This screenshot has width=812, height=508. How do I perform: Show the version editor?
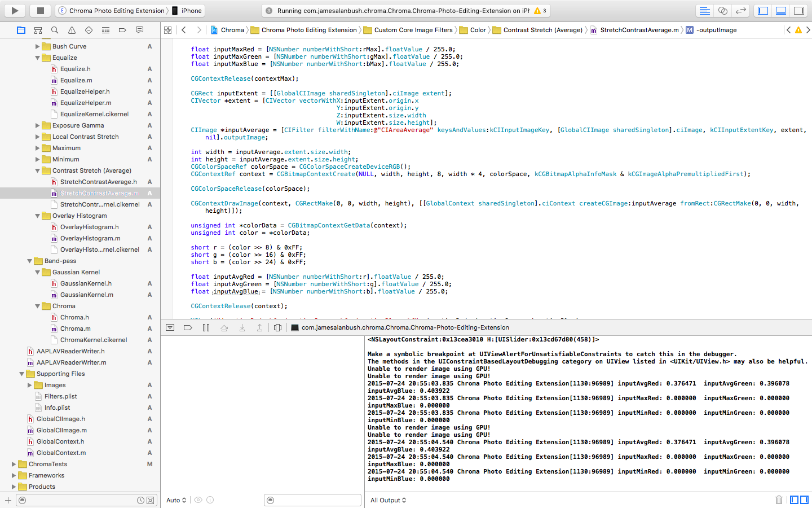coord(741,10)
